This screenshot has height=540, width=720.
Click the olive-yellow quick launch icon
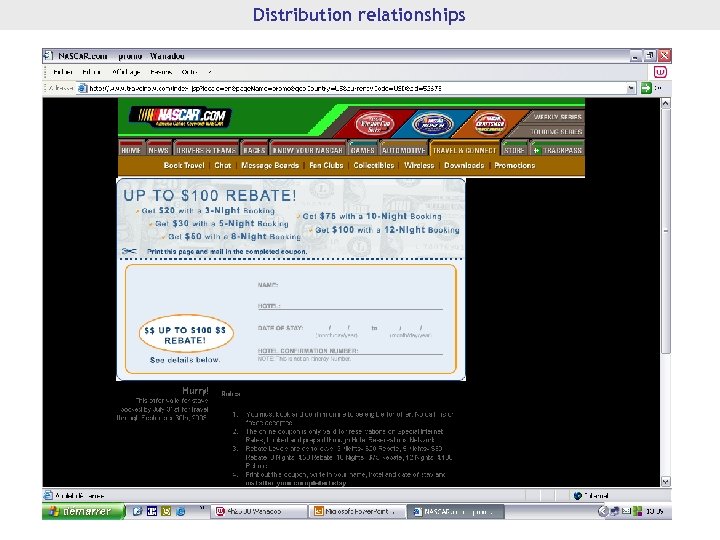pos(166,511)
